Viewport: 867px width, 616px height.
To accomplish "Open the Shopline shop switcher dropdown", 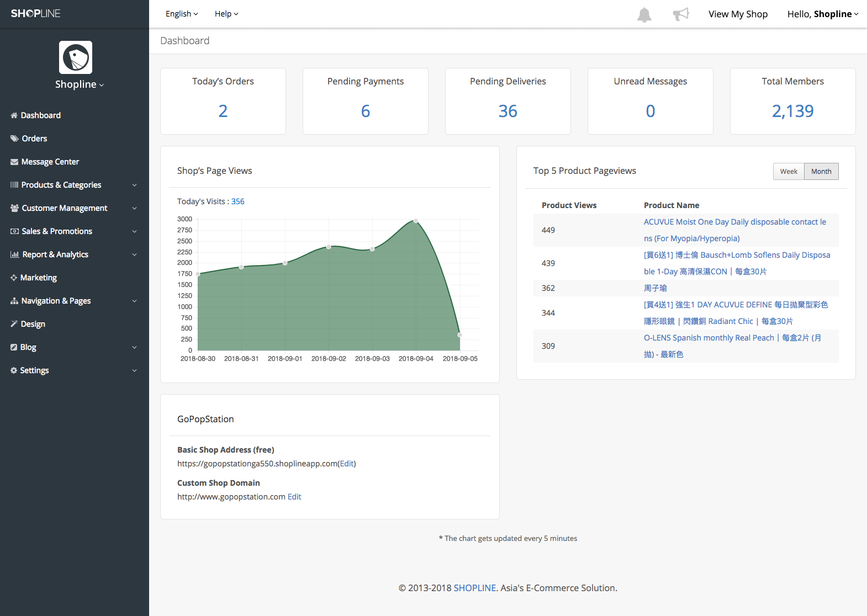I will [80, 84].
